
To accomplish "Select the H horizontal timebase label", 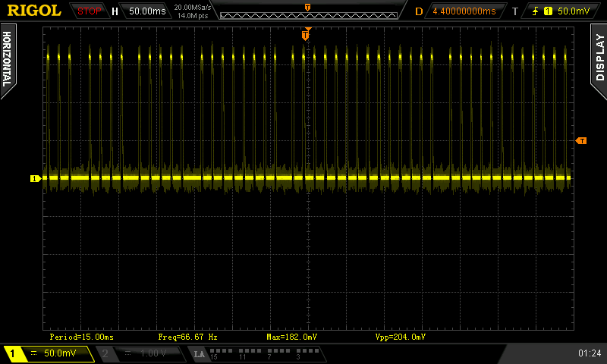I will pyautogui.click(x=115, y=11).
